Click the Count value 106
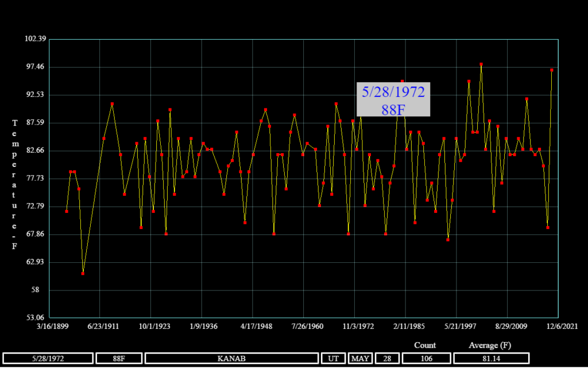 (x=427, y=359)
